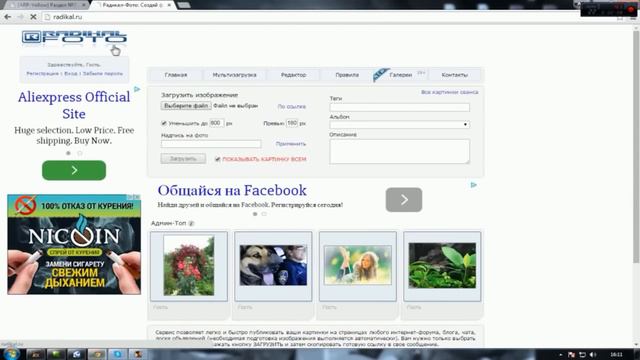640x360 pixels.
Task: Open the Контакты tab
Action: pos(454,75)
